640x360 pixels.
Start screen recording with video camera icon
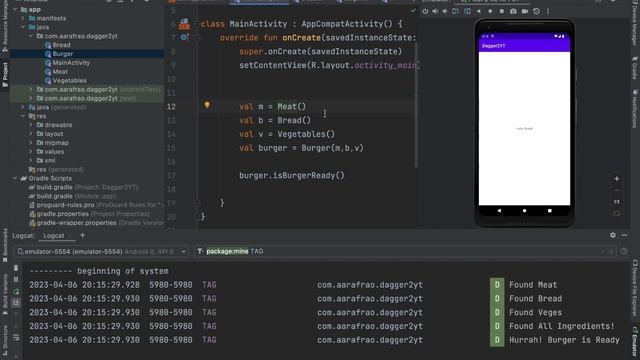click(x=525, y=11)
